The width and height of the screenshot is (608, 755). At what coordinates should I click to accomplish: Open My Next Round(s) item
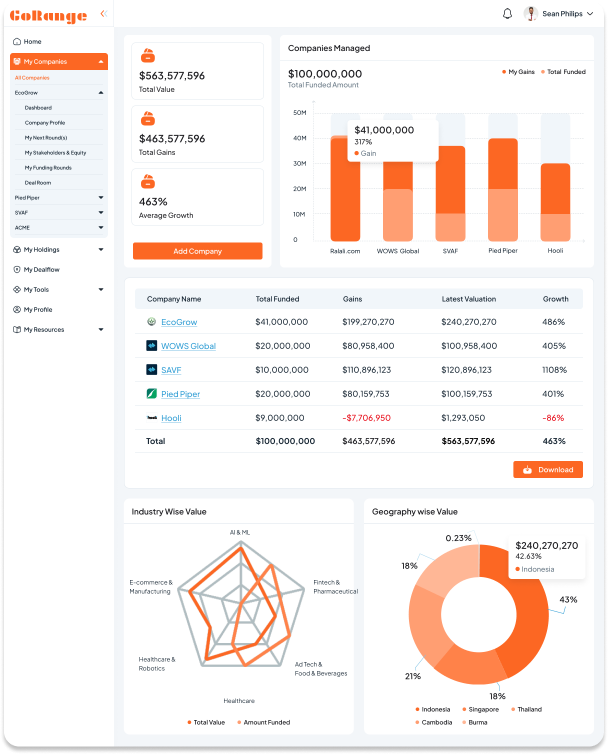pos(46,138)
